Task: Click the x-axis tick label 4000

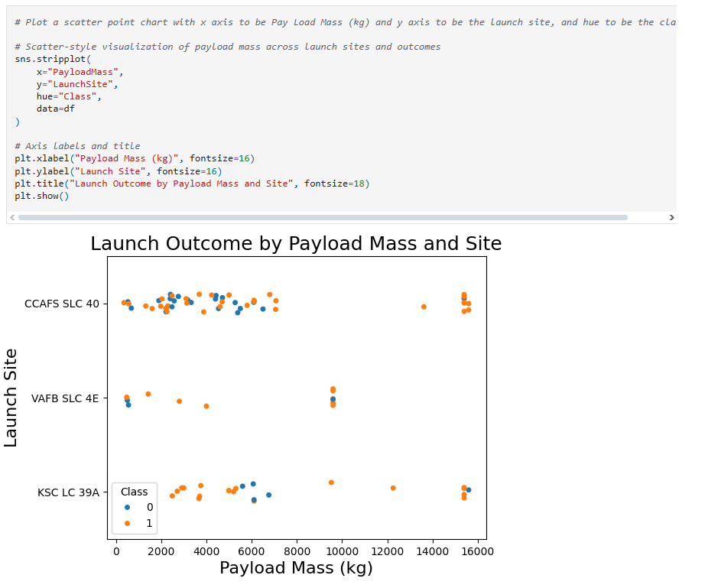Action: [x=206, y=551]
